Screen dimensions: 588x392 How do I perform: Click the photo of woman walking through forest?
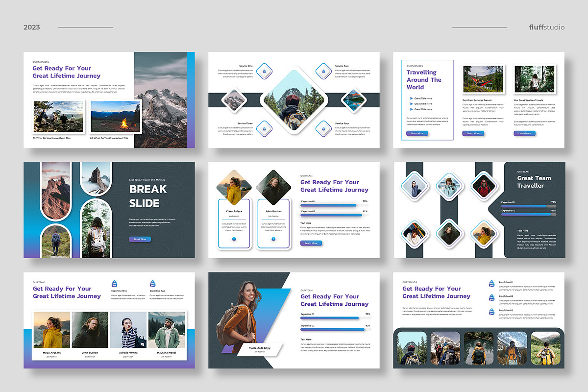click(534, 79)
